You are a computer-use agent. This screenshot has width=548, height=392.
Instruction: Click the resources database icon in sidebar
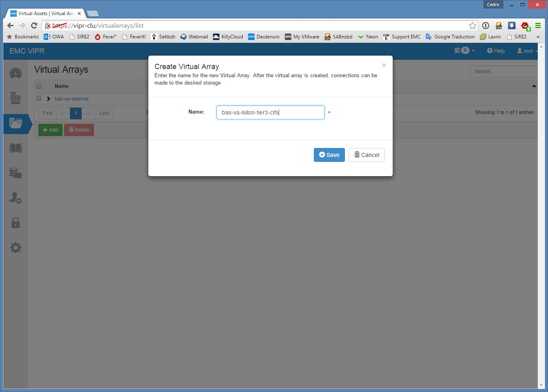[16, 173]
